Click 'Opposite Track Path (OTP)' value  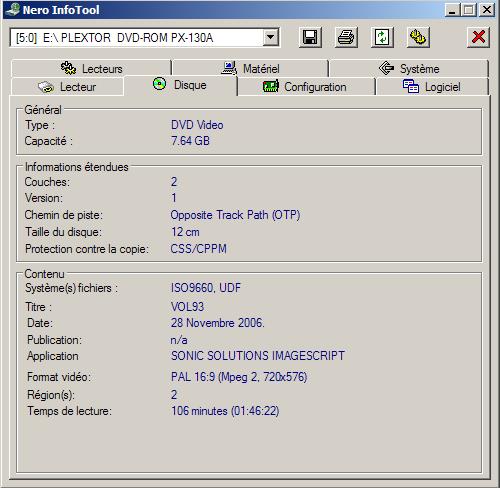pos(235,215)
